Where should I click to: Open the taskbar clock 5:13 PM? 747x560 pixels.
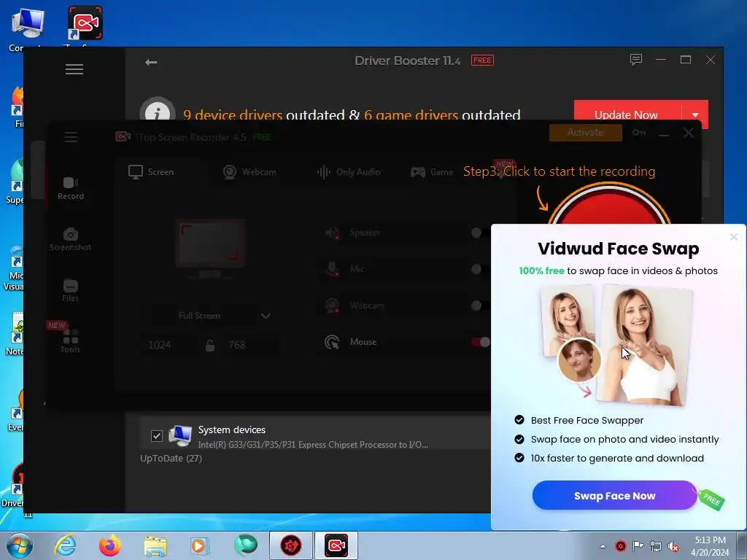point(710,546)
